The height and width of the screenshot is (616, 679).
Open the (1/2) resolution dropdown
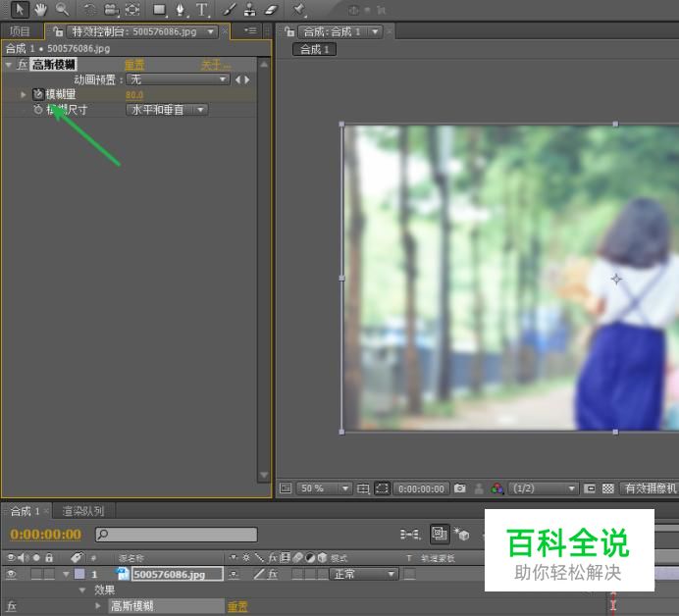click(x=544, y=488)
